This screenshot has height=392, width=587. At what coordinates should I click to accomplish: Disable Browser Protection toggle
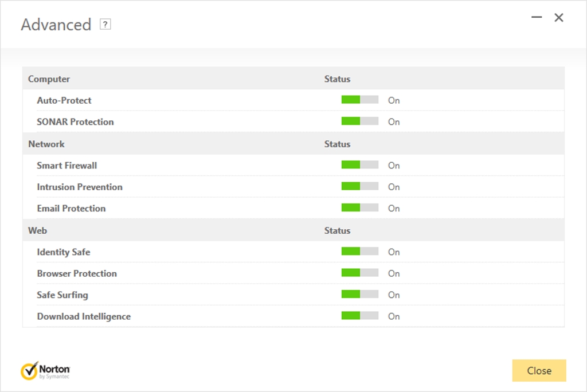point(359,273)
